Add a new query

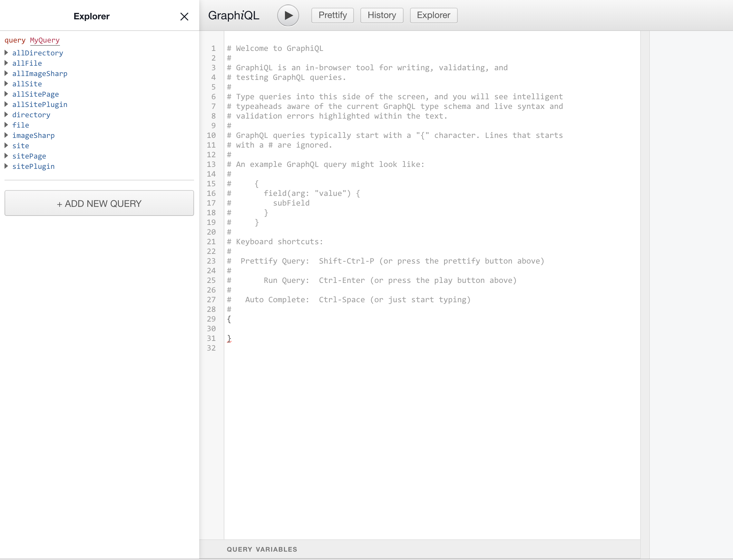point(99,203)
